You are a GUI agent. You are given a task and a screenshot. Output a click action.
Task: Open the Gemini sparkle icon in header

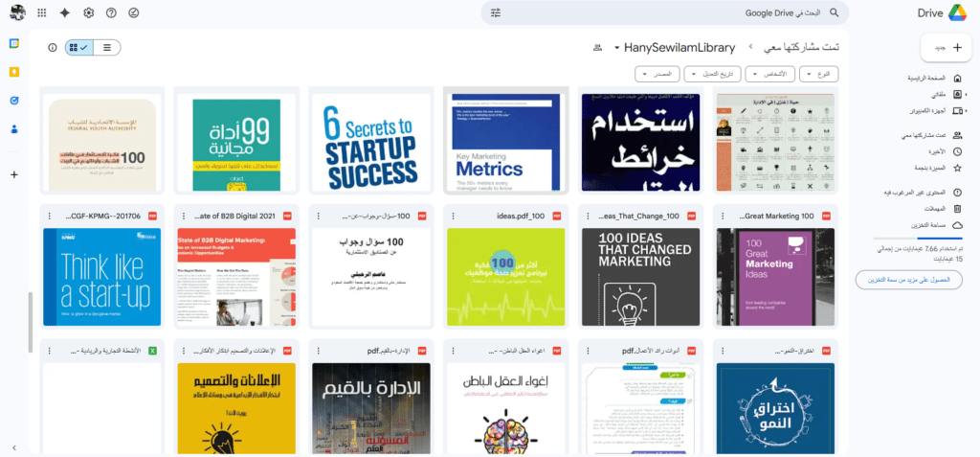(x=65, y=13)
